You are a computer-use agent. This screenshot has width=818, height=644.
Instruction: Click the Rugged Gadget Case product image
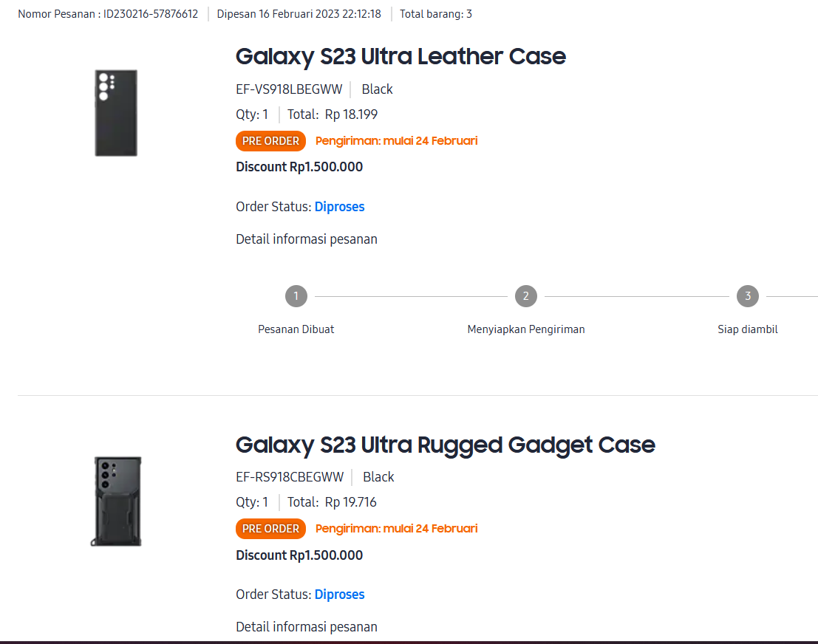point(117,501)
